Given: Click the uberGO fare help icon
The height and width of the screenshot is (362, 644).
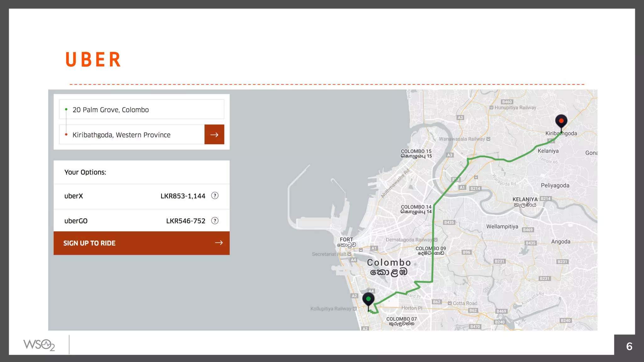Looking at the screenshot, I should click(215, 221).
